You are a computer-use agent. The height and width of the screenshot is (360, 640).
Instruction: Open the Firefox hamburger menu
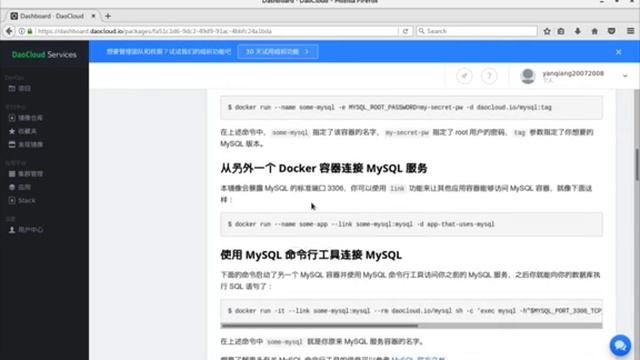point(631,31)
